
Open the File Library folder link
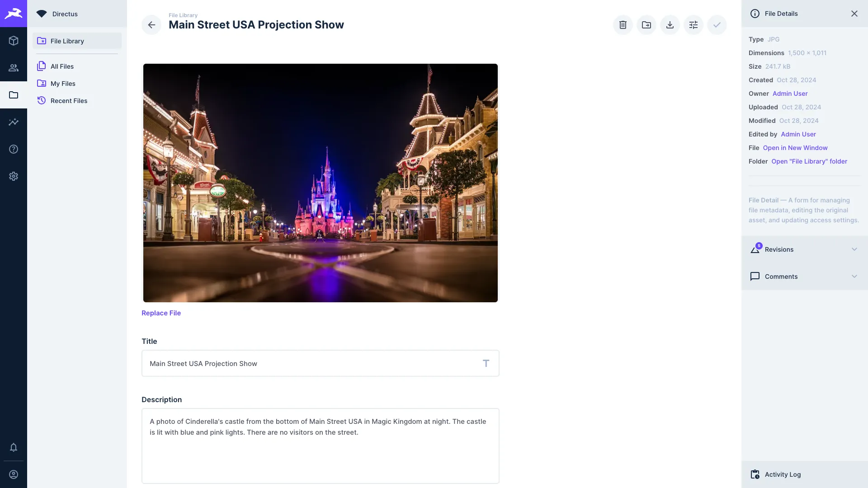809,161
